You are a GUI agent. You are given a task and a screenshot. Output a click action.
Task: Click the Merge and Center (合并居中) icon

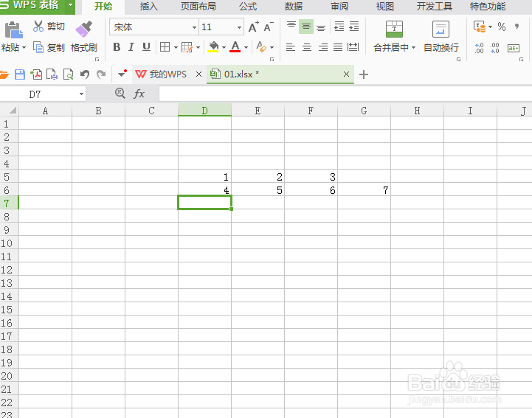click(394, 29)
